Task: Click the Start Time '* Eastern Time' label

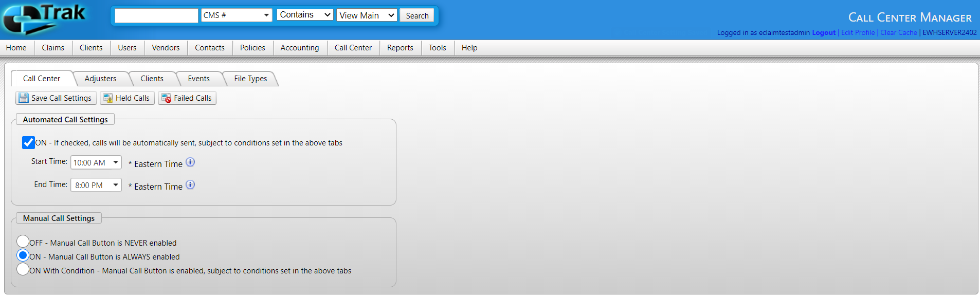Action: click(x=156, y=164)
